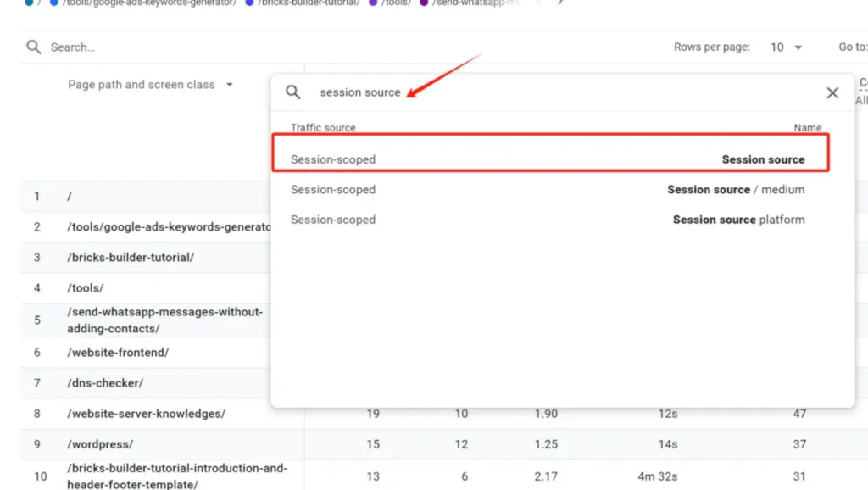Select the /website-frontend/ row
Viewport: 868px width, 490px height.
click(x=118, y=353)
